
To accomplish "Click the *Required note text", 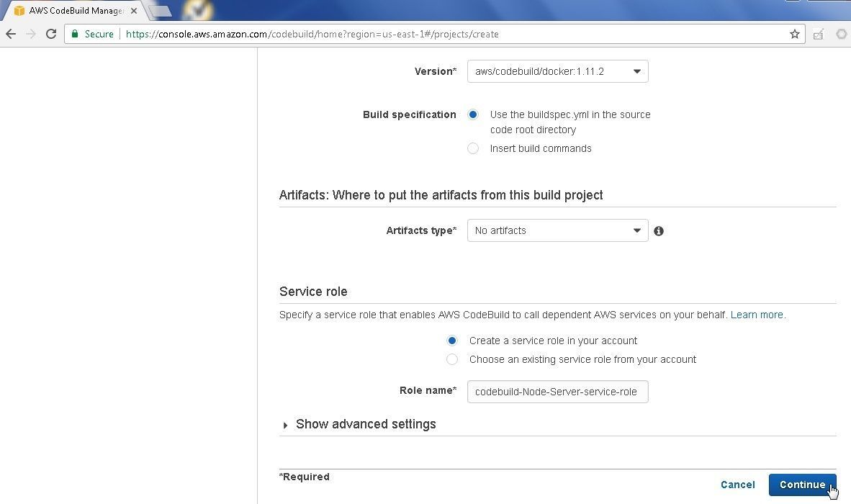I will [x=305, y=477].
